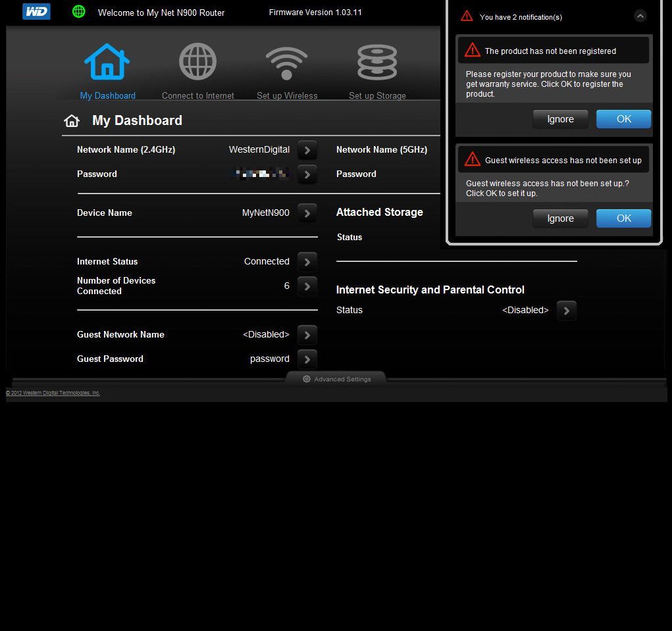672x631 pixels.
Task: Click OK to register the product
Action: [623, 119]
